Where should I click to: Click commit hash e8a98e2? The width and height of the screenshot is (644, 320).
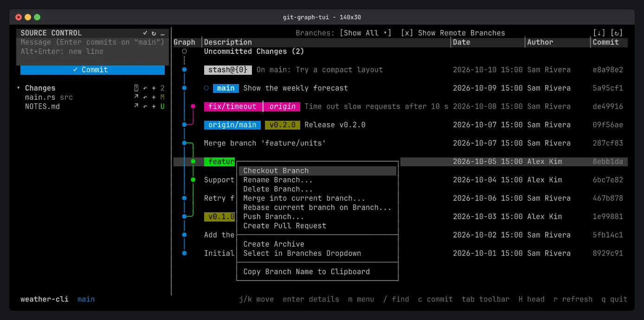pos(608,70)
